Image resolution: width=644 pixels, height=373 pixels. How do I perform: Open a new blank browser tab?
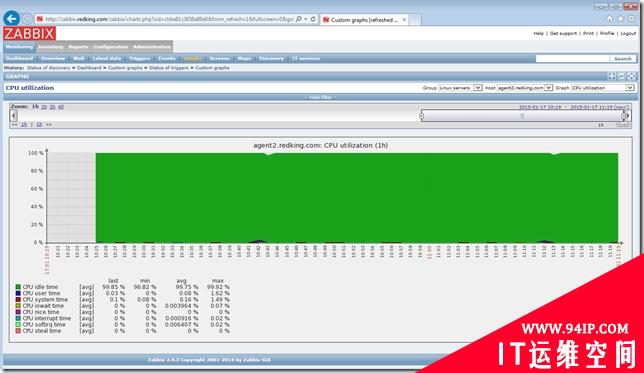click(x=415, y=20)
